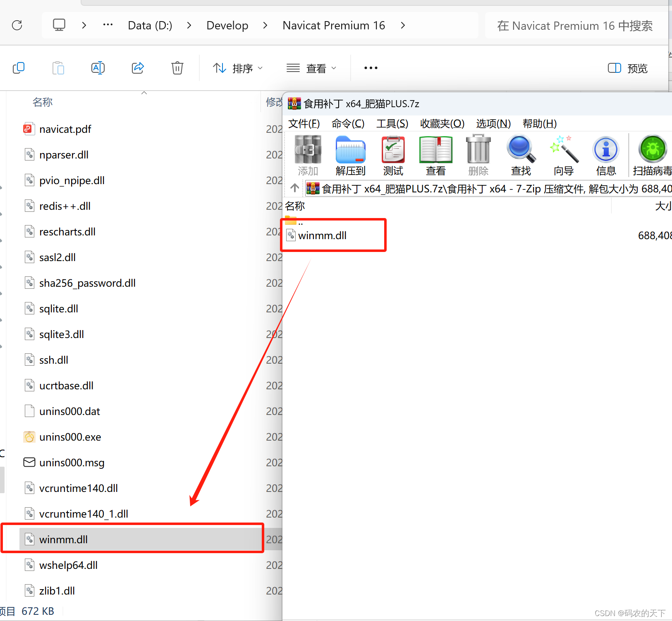Click the 名称 column header in Explorer
Viewport: 672px width, 621px height.
[x=43, y=102]
